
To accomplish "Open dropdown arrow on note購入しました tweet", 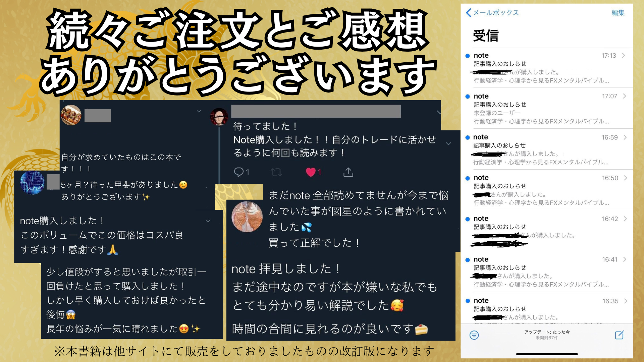I will point(208,221).
